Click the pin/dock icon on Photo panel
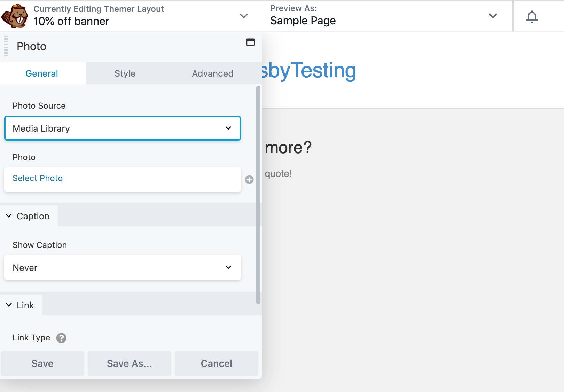This screenshot has width=564, height=392. click(x=251, y=42)
